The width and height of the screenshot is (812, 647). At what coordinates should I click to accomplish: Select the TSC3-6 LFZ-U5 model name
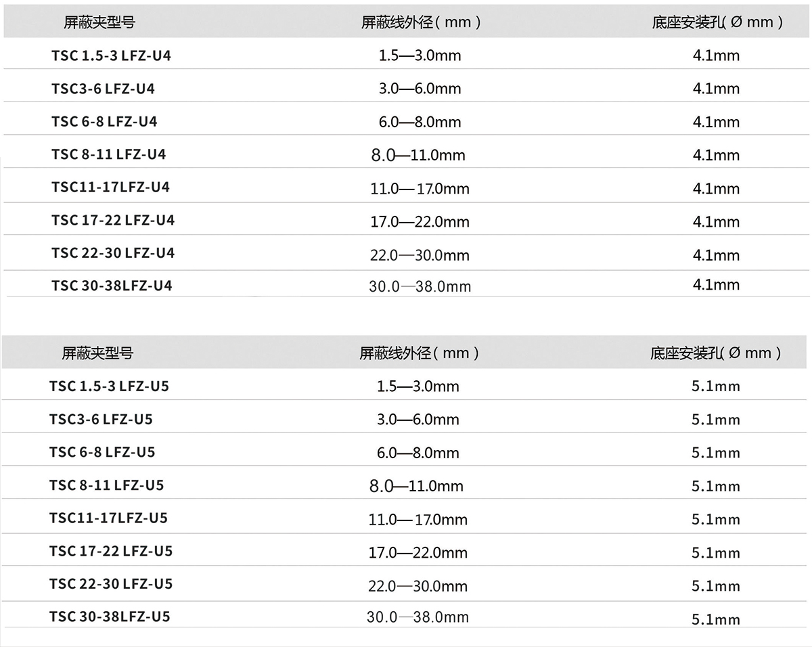pyautogui.click(x=101, y=420)
